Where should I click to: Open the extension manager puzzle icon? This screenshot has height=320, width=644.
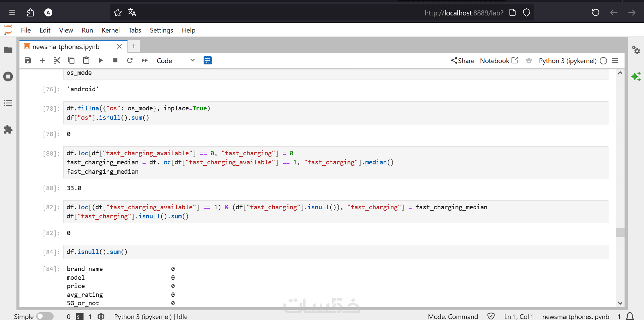(8, 129)
